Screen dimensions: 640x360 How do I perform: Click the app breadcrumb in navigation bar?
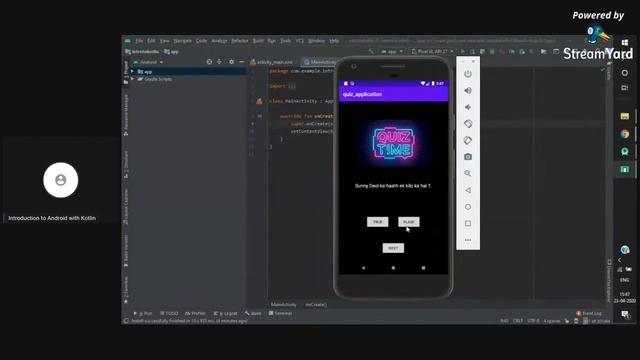(171, 51)
